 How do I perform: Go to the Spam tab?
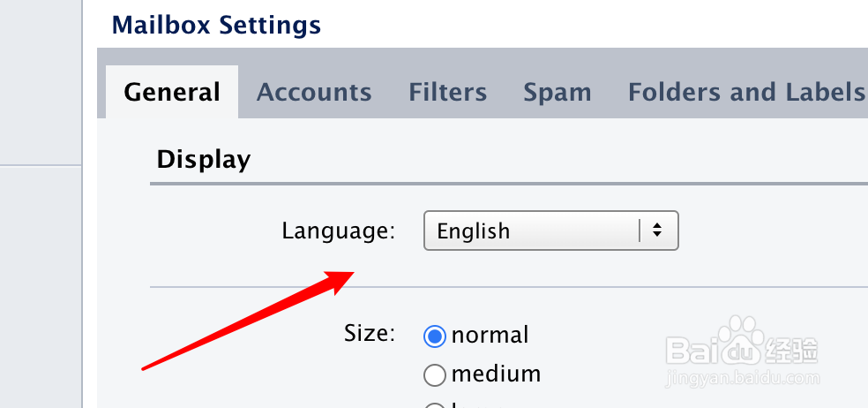pyautogui.click(x=557, y=93)
